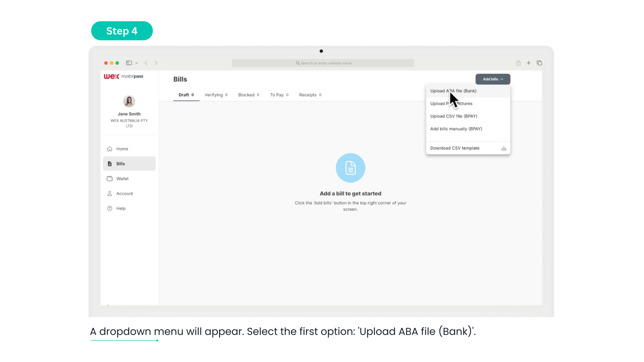
Task: Click the download icon beside CSV template
Action: coord(504,148)
